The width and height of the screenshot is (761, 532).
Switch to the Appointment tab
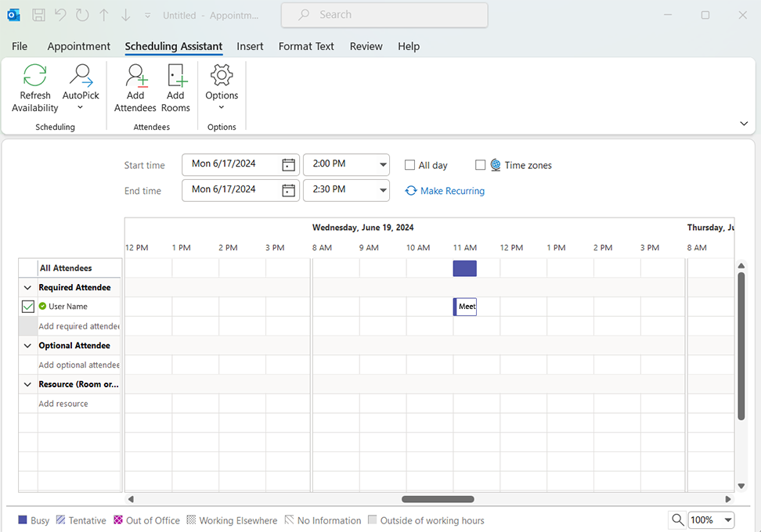click(x=78, y=46)
